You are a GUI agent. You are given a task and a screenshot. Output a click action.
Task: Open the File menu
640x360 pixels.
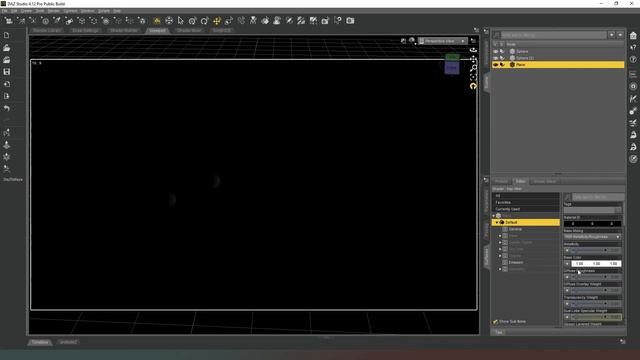point(4,11)
